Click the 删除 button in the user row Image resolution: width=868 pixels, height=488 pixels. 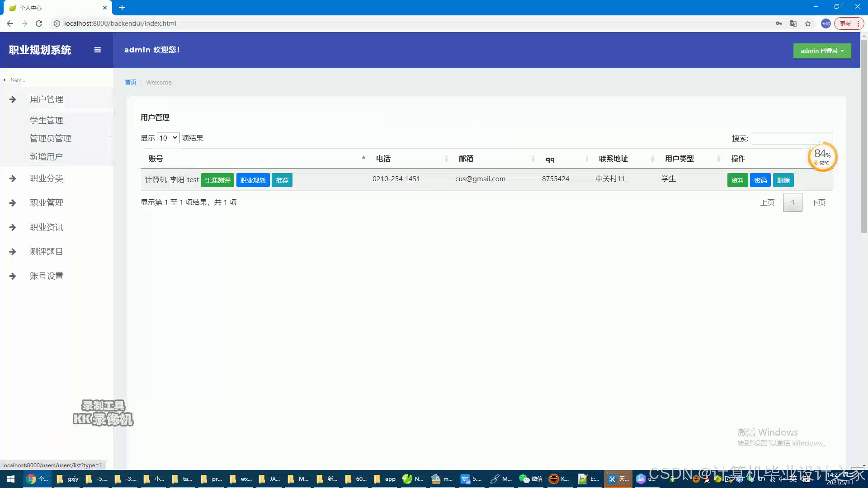point(783,180)
